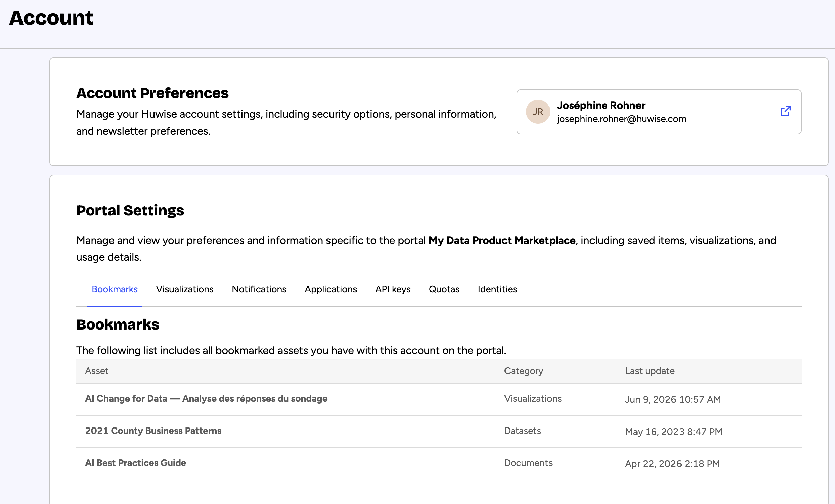Click the josephine.rohner@huwise.com email

tap(621, 119)
